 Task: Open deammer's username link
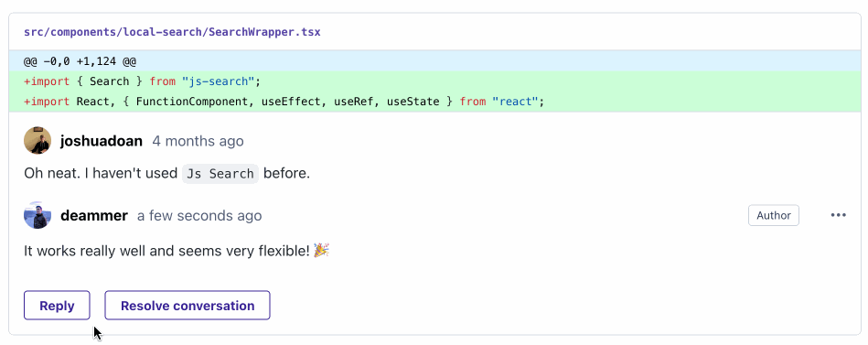pos(94,215)
